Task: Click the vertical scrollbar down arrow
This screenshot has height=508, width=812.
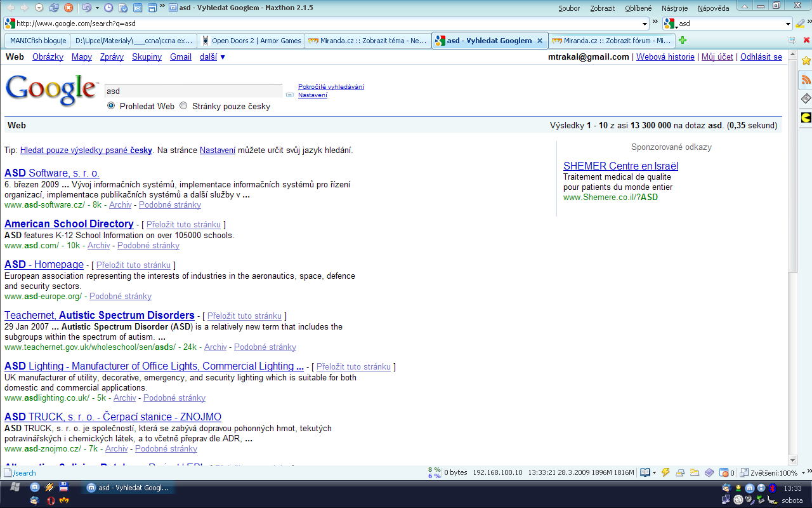Action: (x=792, y=460)
